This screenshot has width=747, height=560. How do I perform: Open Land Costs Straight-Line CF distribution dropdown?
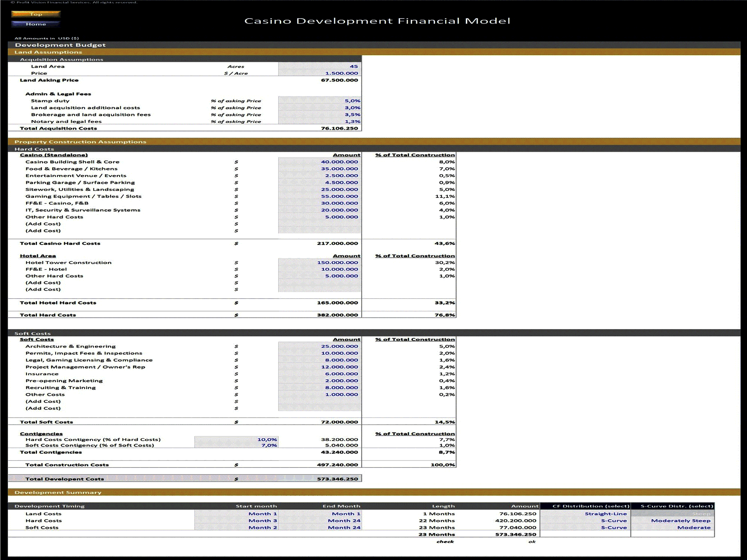585,514
